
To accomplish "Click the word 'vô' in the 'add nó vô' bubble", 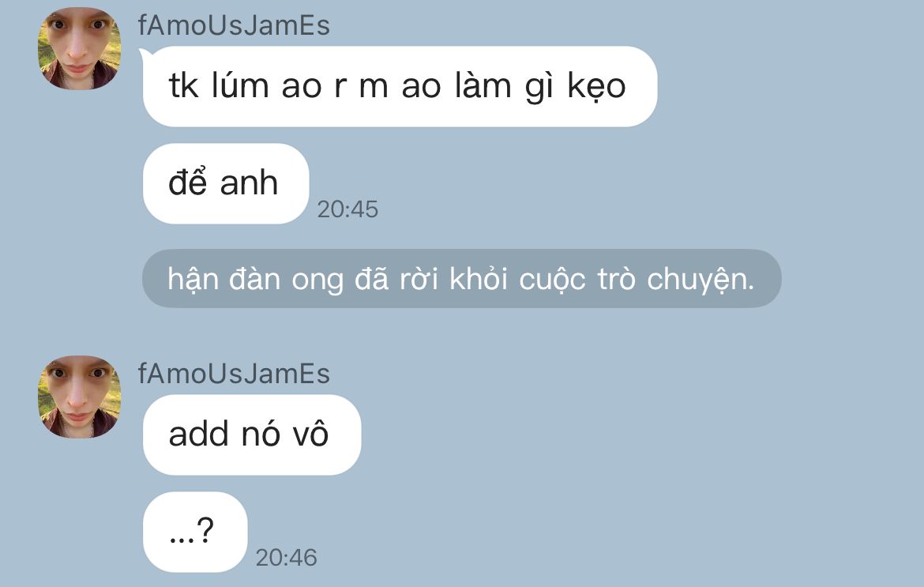I will [310, 433].
